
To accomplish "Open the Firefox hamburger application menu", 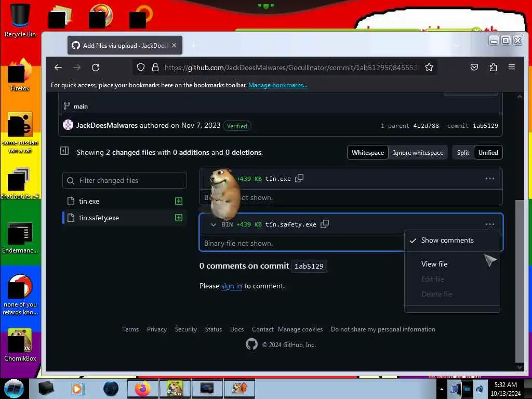I will (x=512, y=67).
